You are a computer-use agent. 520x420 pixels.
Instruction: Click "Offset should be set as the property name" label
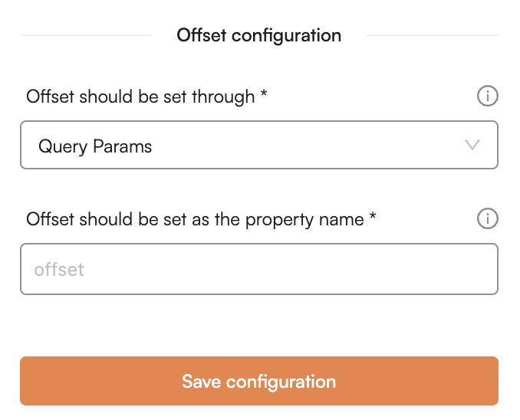195,220
